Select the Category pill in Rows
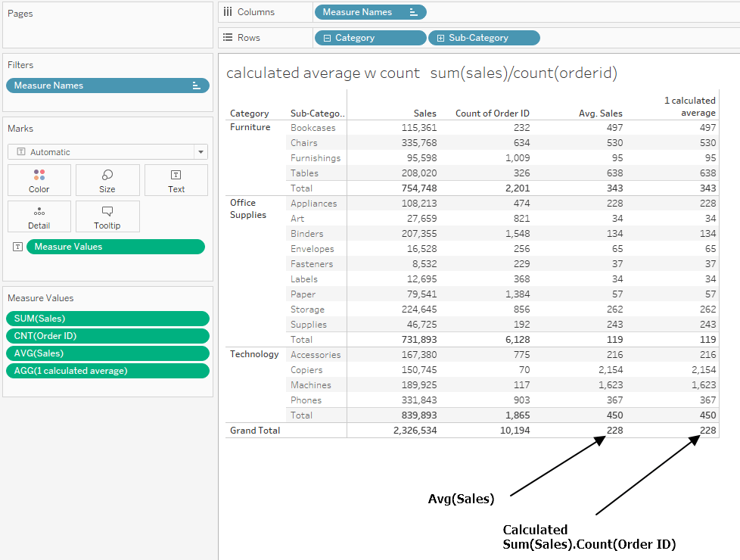The image size is (740, 560). [371, 38]
